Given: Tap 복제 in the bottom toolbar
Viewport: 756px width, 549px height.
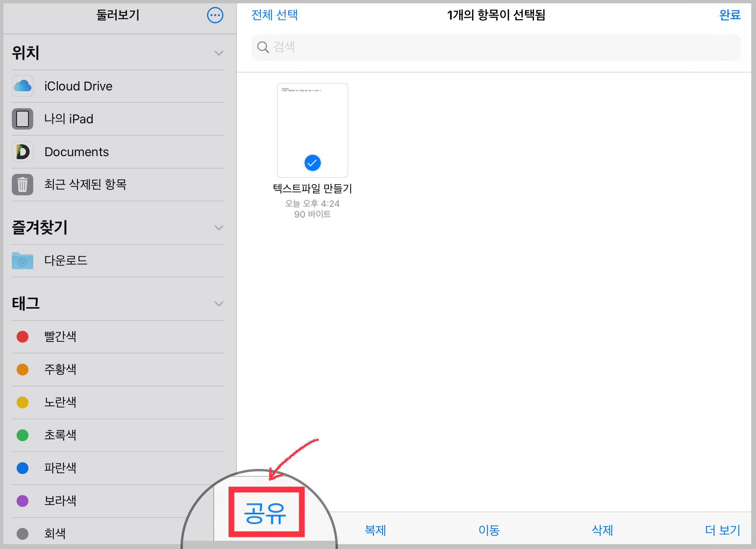Looking at the screenshot, I should click(x=375, y=530).
